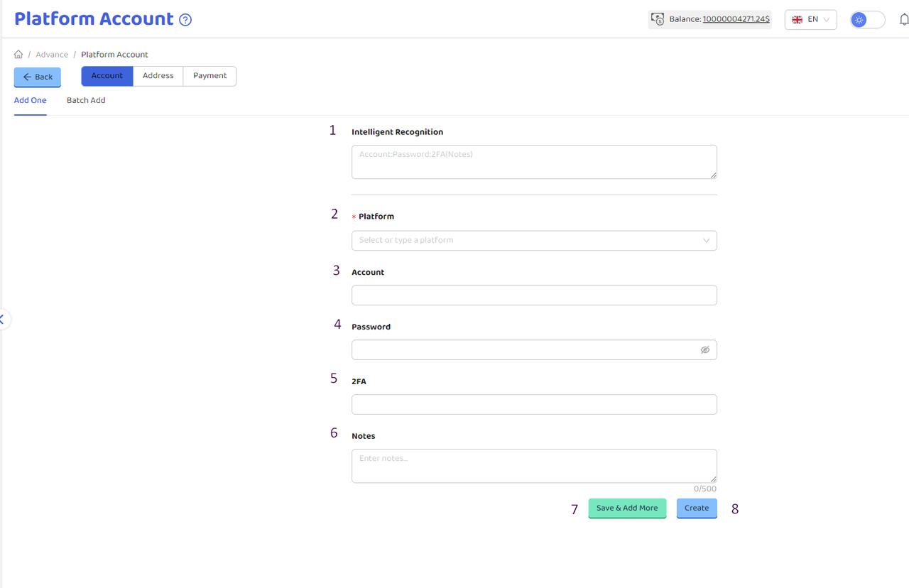909x588 pixels.
Task: Click the Create button
Action: [696, 508]
